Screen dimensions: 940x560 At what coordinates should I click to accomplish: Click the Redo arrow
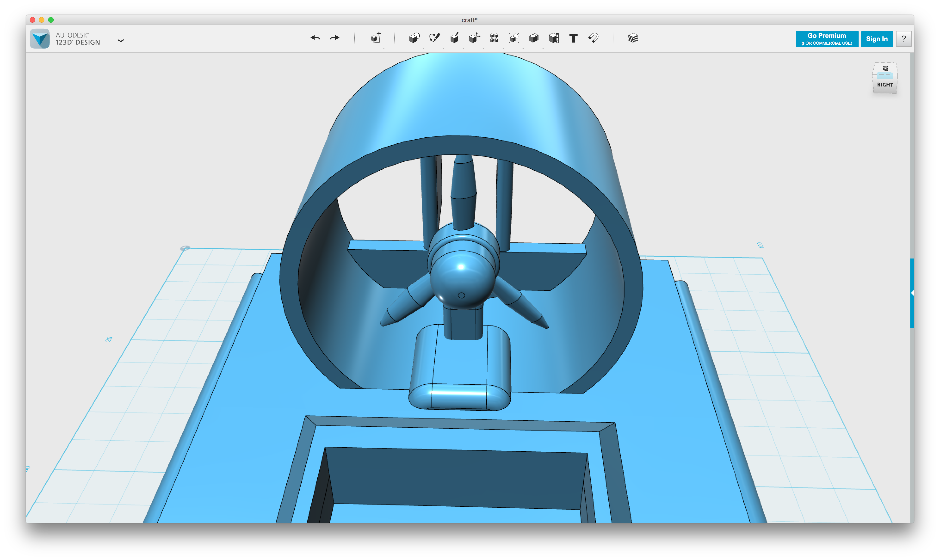coord(334,38)
